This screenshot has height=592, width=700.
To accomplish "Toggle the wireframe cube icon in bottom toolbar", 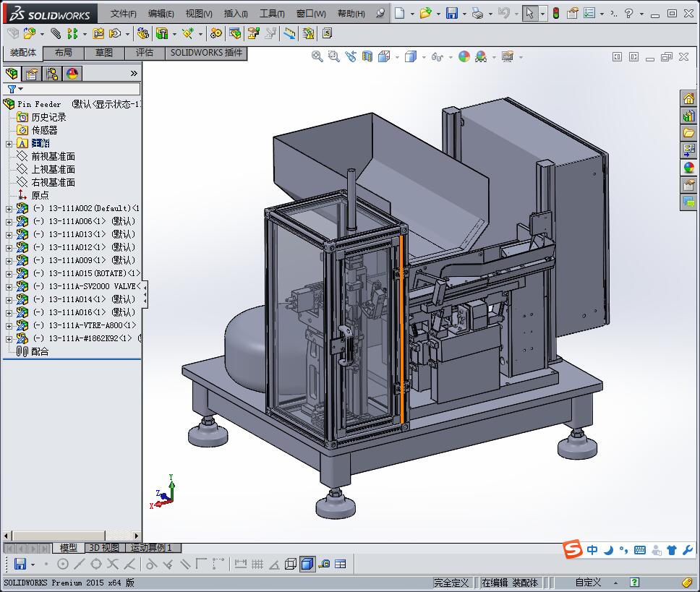I will (291, 564).
